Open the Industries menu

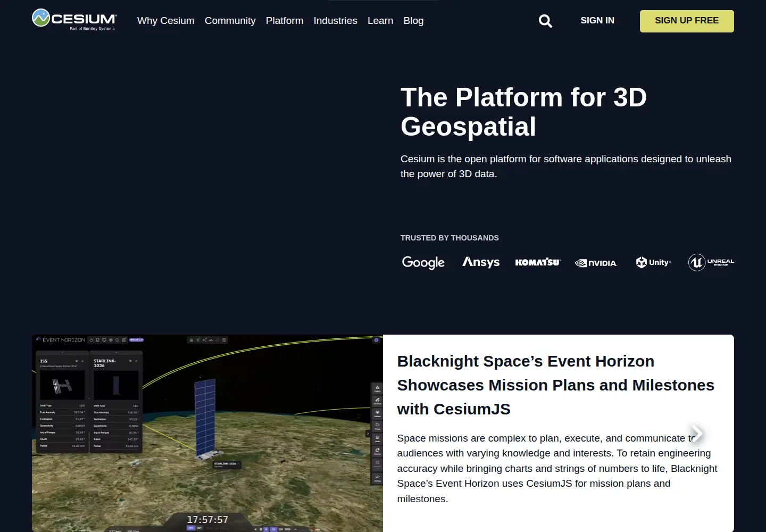tap(336, 21)
